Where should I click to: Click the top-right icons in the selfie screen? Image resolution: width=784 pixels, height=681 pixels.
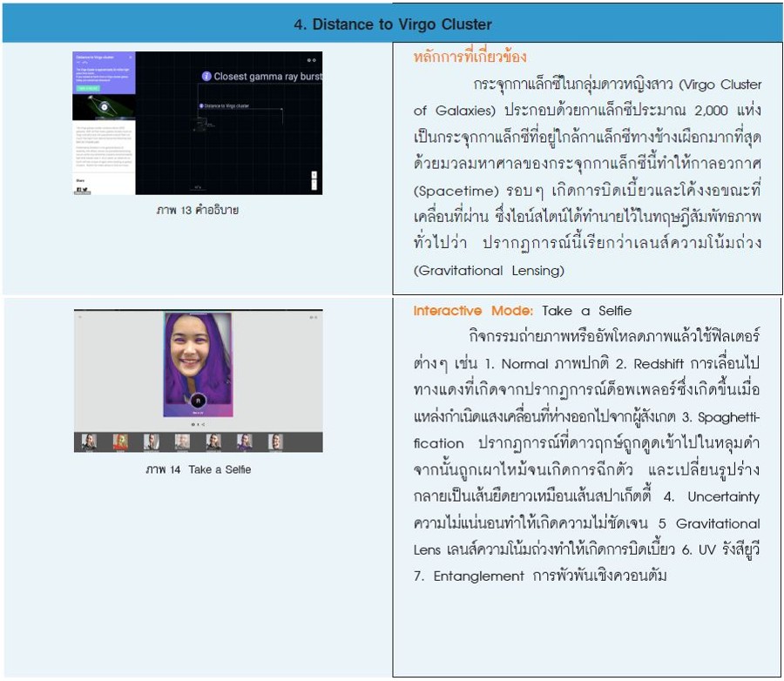[x=311, y=318]
